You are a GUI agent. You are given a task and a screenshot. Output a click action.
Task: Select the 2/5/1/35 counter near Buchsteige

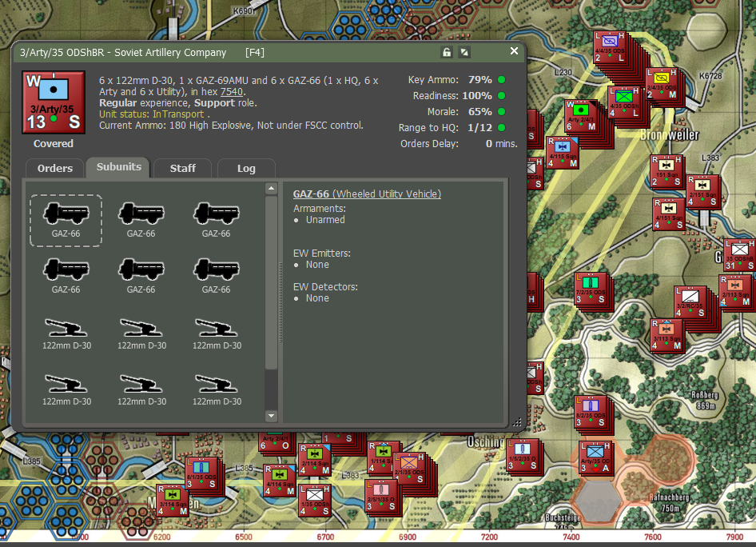pos(380,496)
